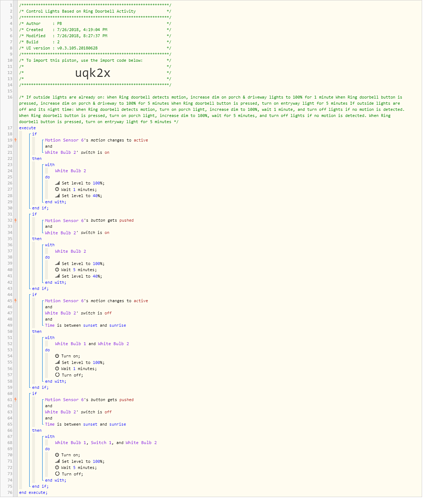Screen dimensions: 425x500
Task: Click the orange trigger marker on line 32
Action: 15,221
